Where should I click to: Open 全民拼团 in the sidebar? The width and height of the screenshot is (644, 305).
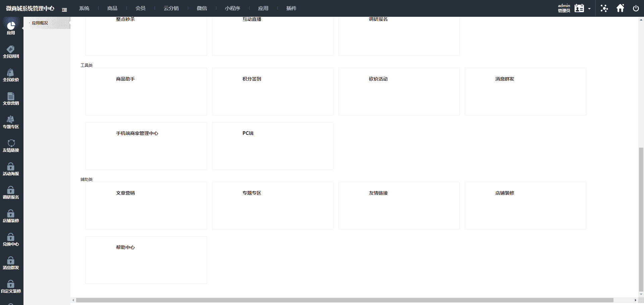11,52
